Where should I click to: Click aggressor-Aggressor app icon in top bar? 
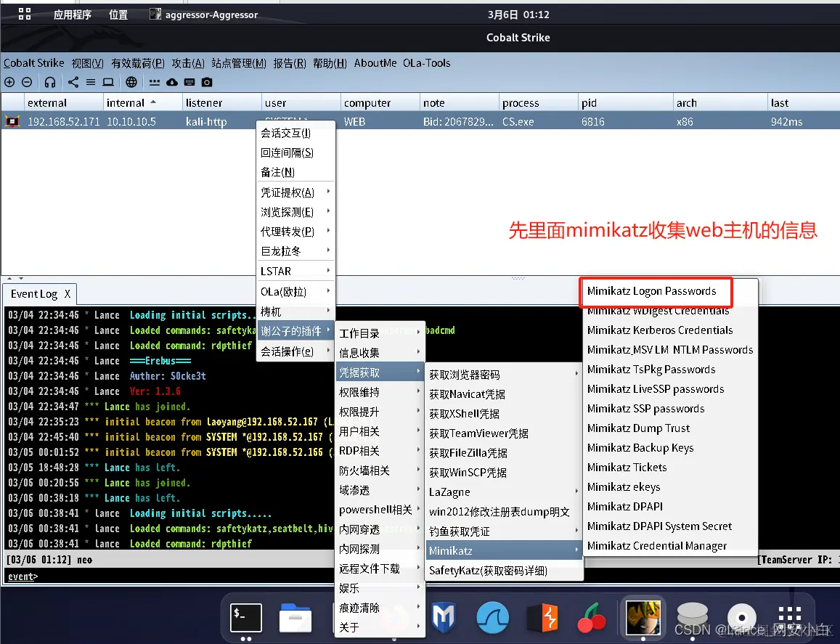coord(155,14)
